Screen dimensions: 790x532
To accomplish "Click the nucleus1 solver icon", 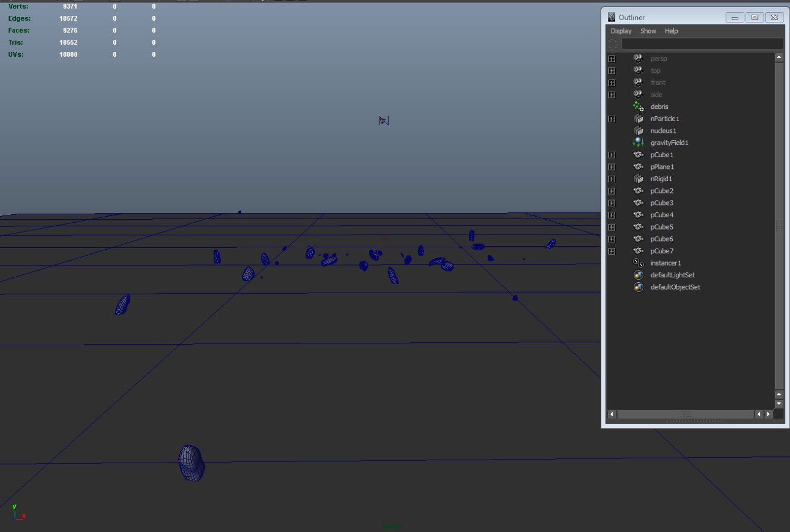I will coord(638,131).
